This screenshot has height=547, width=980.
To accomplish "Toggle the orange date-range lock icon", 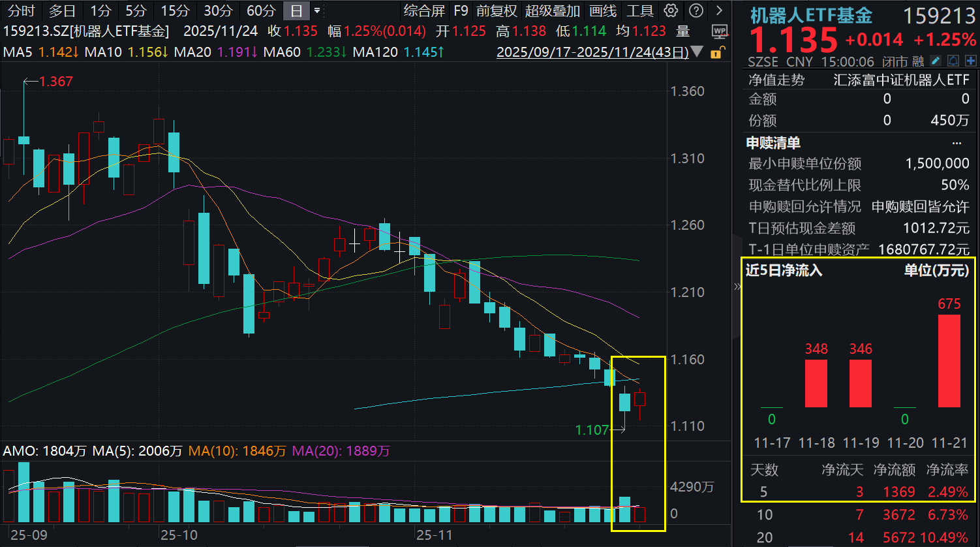I will 717,52.
